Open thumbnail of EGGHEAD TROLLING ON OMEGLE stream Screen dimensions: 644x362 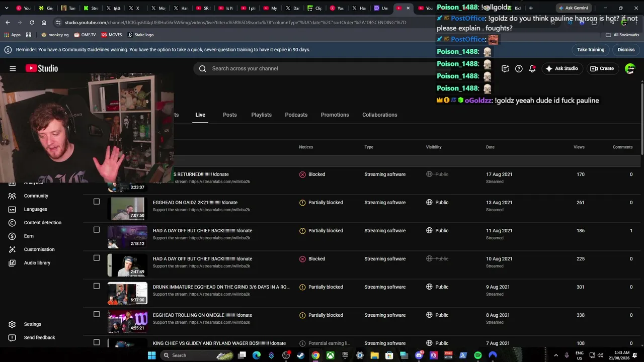[127, 321]
